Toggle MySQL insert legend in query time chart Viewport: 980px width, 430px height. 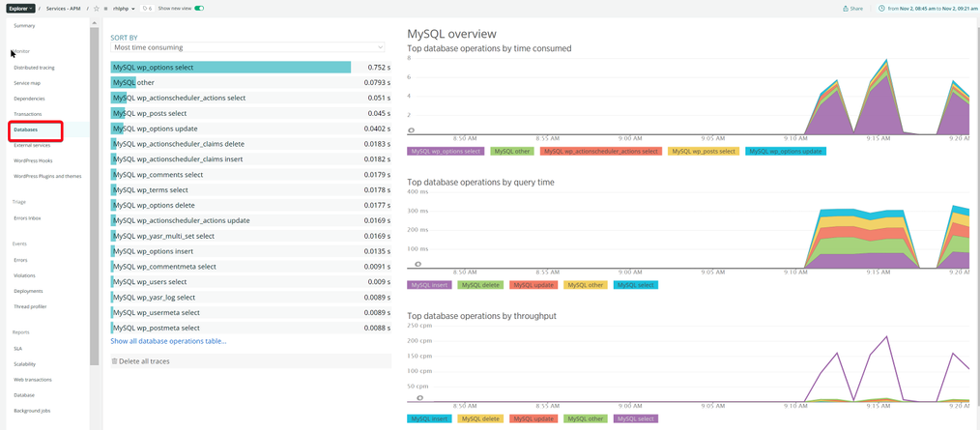[429, 285]
